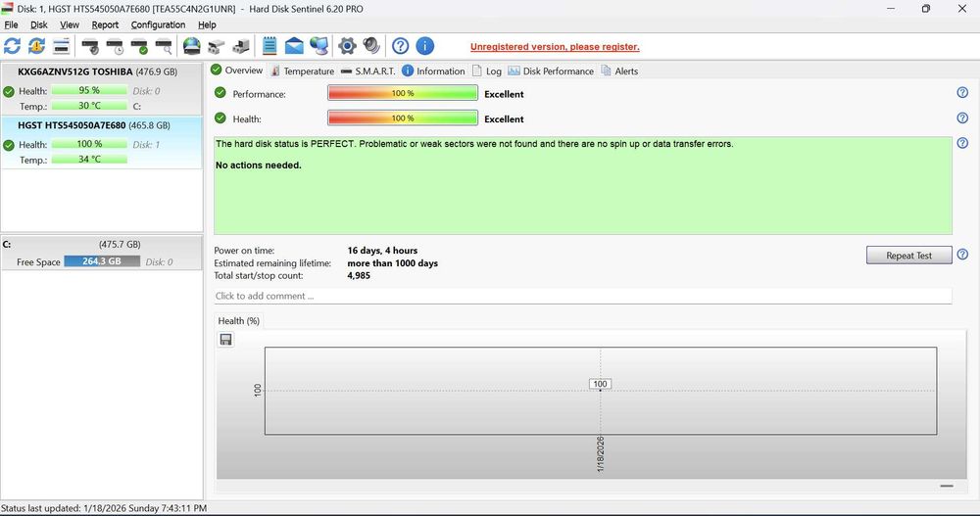This screenshot has width=980, height=516.
Task: Click the globe over disk toolbar icon
Action: [x=192, y=46]
